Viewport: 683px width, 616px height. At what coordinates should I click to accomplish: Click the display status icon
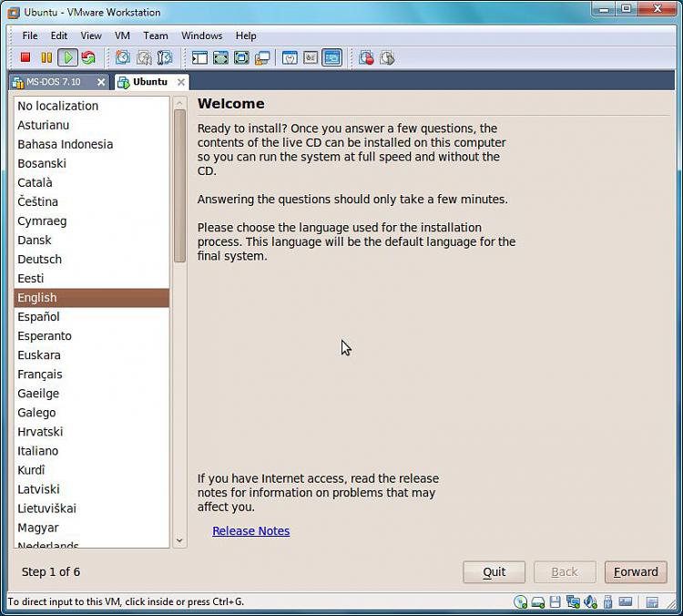pyautogui.click(x=626, y=601)
